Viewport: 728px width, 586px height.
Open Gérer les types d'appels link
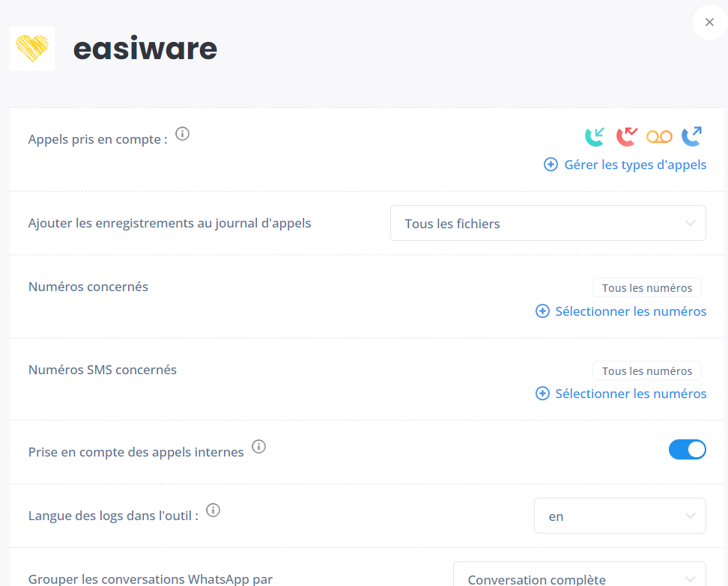(635, 165)
